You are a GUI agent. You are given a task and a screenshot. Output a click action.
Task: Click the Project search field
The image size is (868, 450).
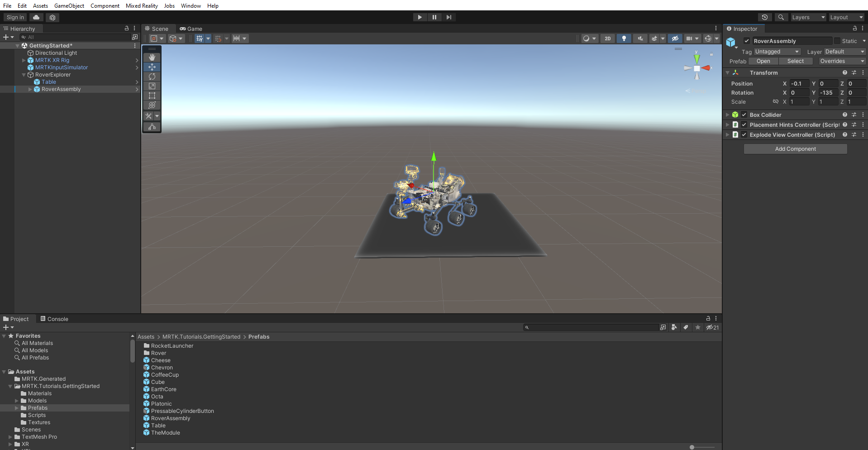(591, 327)
